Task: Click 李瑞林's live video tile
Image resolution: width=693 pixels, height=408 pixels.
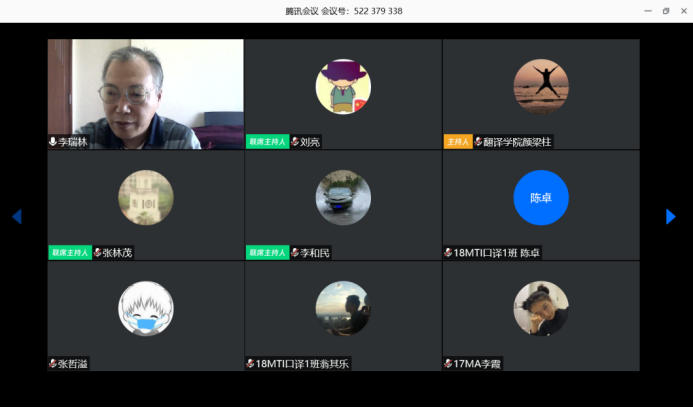Action: [x=146, y=90]
